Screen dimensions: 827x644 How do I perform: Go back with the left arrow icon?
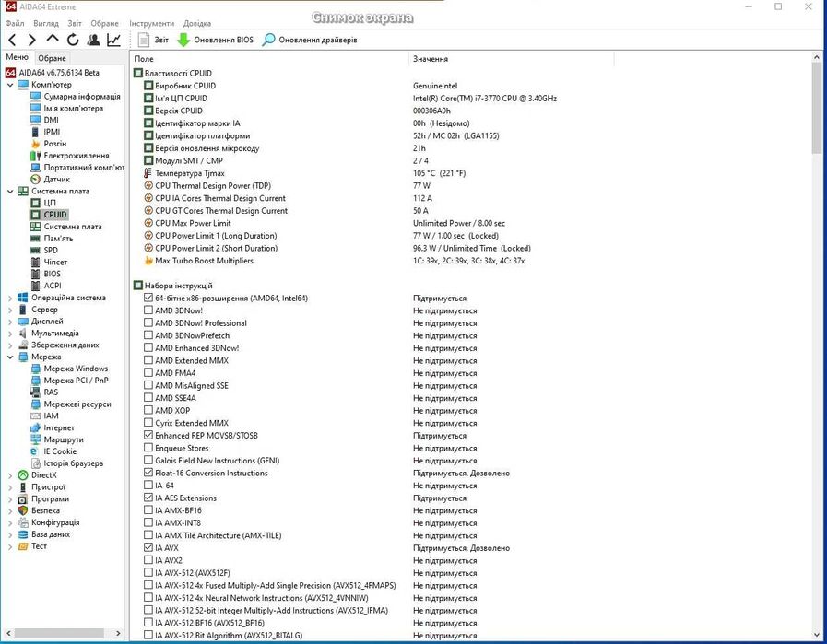point(13,40)
